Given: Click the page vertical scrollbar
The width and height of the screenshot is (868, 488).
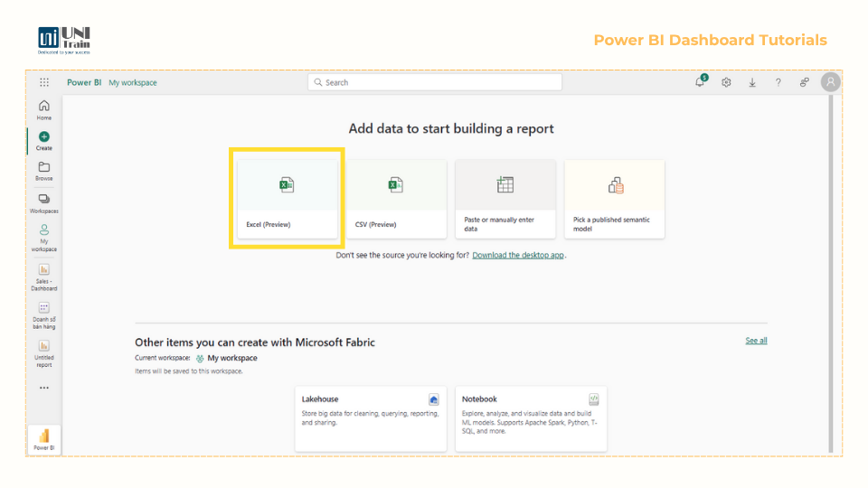Looking at the screenshot, I should click(x=830, y=274).
